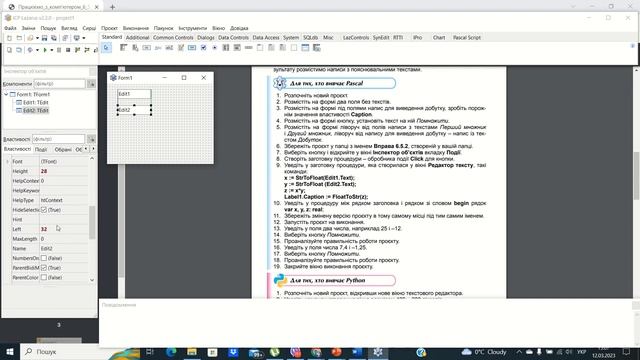Screen dimensions: 640x360
Task: Pick the TListBox component icon
Action: [226, 48]
